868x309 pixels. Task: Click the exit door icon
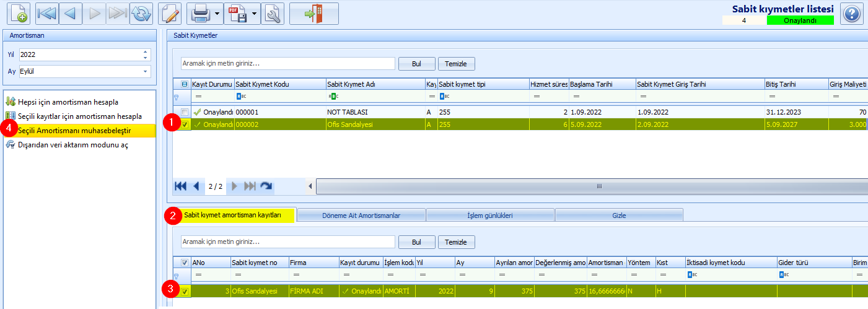[313, 14]
